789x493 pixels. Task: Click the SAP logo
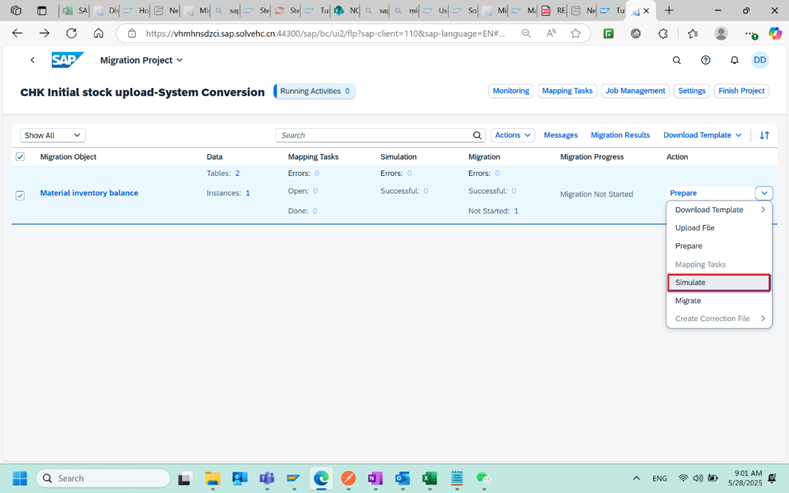coord(67,60)
